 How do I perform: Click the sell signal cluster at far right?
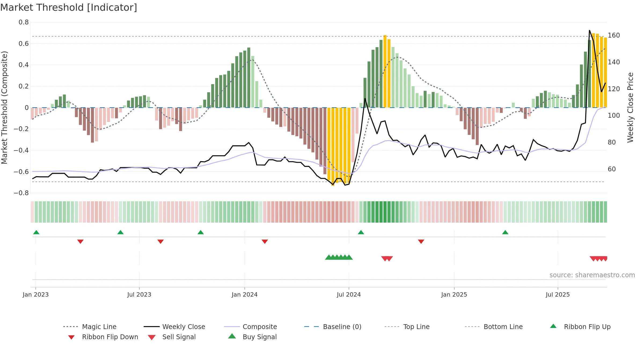click(x=599, y=258)
